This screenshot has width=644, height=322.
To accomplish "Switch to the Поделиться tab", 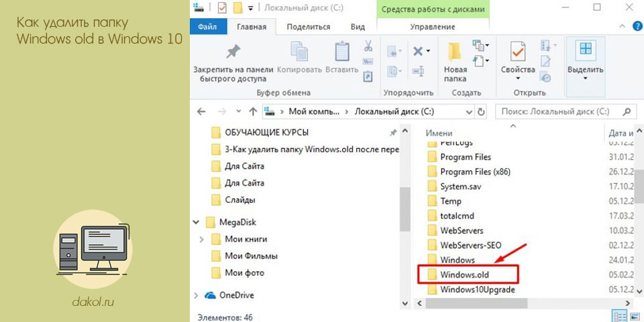I will [309, 27].
